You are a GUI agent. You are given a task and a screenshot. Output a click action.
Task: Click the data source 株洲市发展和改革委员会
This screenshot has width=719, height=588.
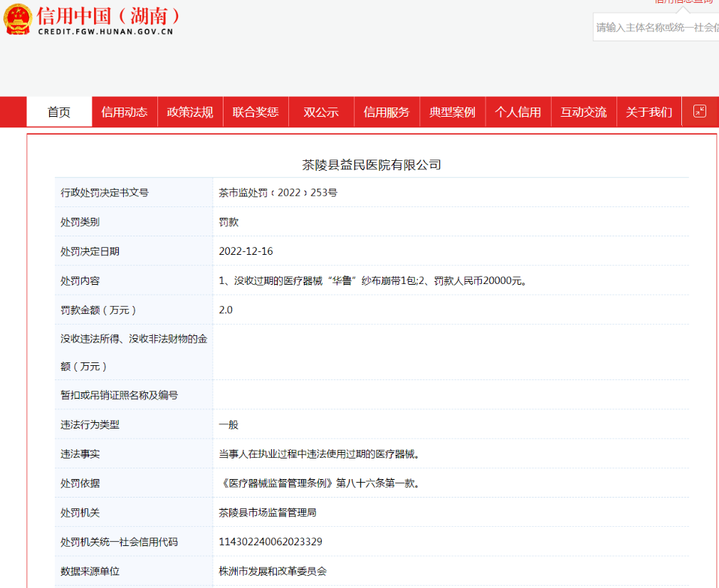click(x=273, y=572)
